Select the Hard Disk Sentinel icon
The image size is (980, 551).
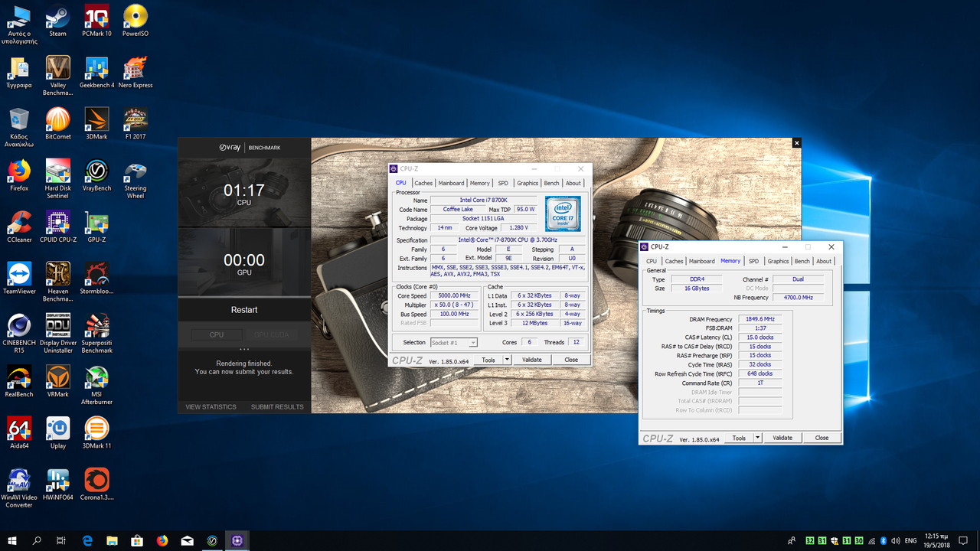[x=57, y=179]
